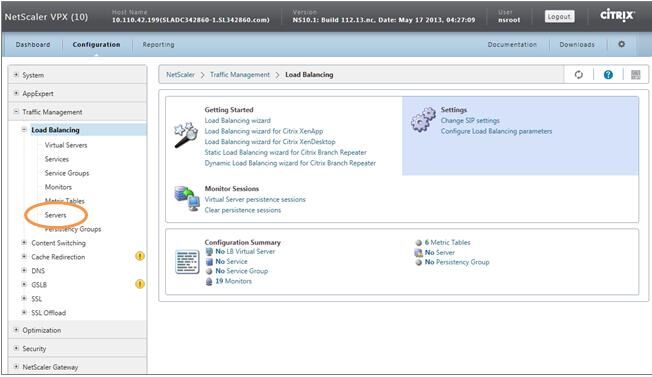This screenshot has height=377, width=652.
Task: Open the Downloads menu item
Action: (x=577, y=44)
